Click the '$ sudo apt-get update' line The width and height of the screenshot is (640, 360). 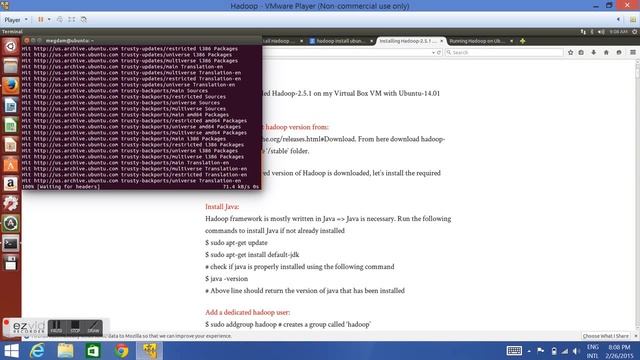point(236,243)
